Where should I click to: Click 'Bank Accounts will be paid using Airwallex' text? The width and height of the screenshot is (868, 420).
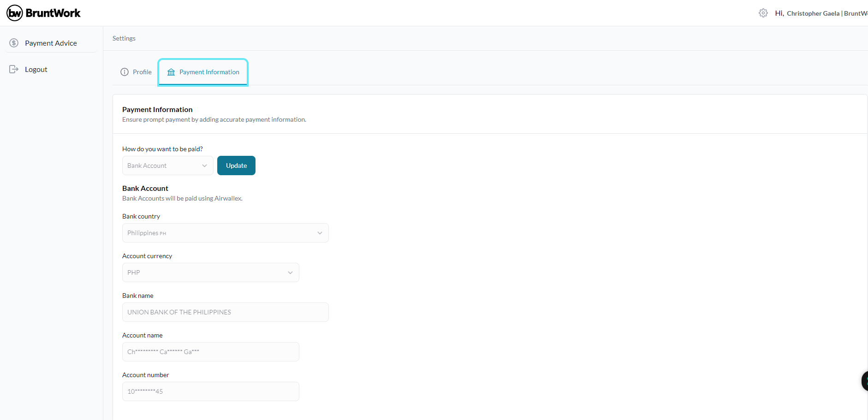182,198
